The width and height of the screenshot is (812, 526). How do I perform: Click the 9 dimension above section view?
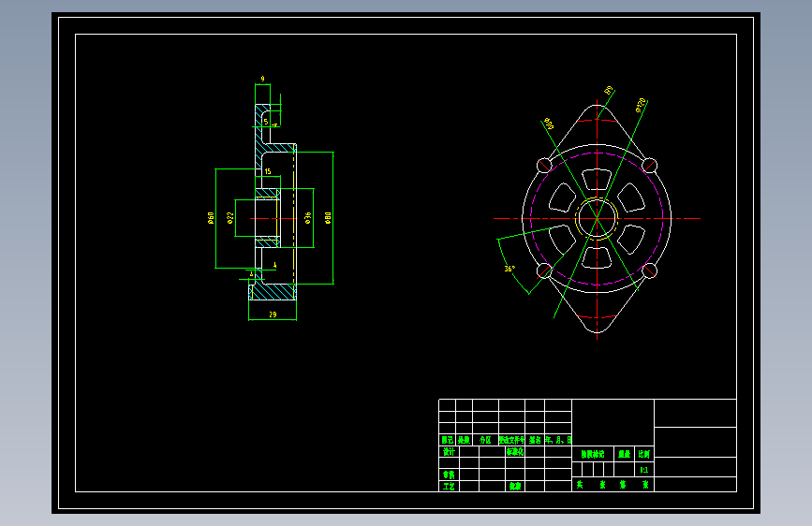[x=262, y=79]
